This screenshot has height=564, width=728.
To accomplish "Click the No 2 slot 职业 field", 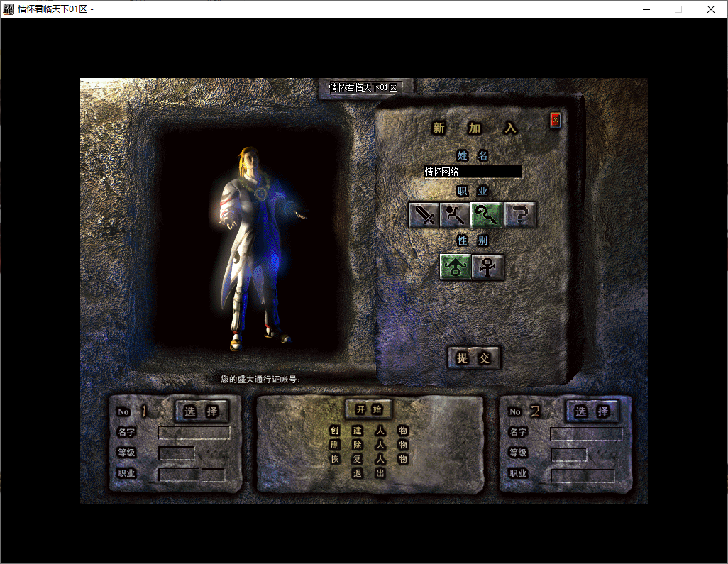I will [x=583, y=476].
